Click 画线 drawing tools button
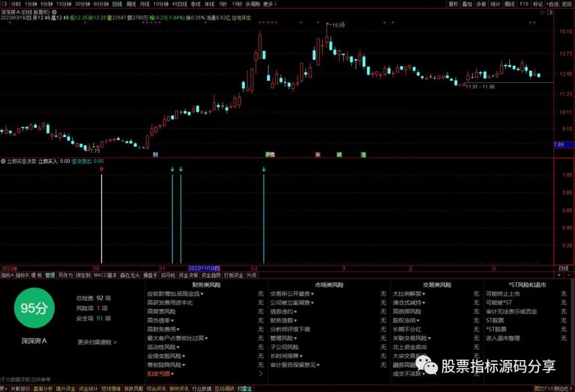 pyautogui.click(x=510, y=4)
